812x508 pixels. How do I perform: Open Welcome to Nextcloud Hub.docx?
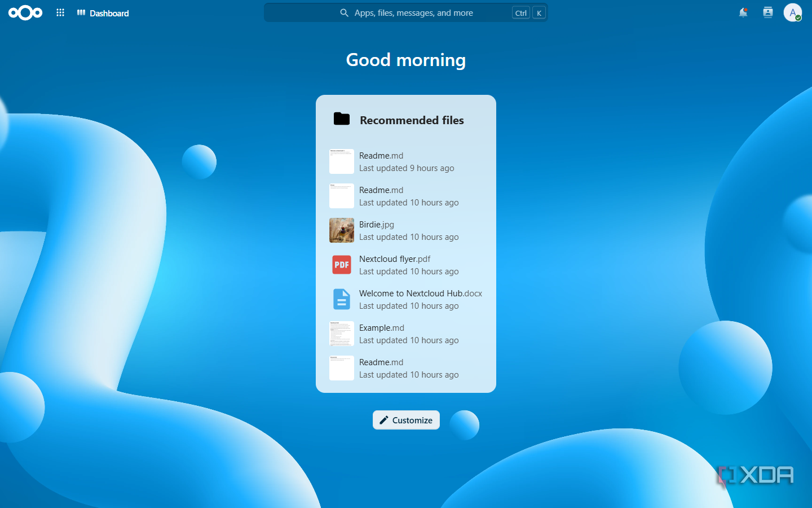pyautogui.click(x=406, y=299)
